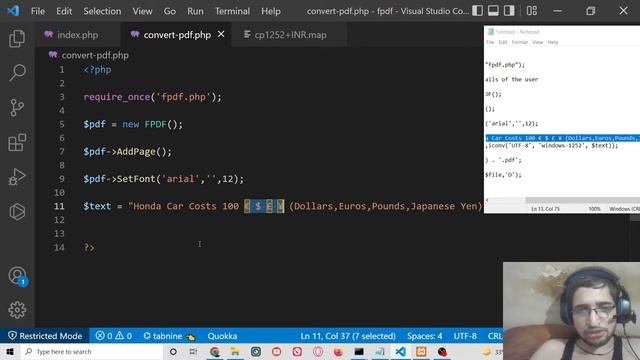Open Notepad's File menu
The image size is (640, 360).
point(490,42)
